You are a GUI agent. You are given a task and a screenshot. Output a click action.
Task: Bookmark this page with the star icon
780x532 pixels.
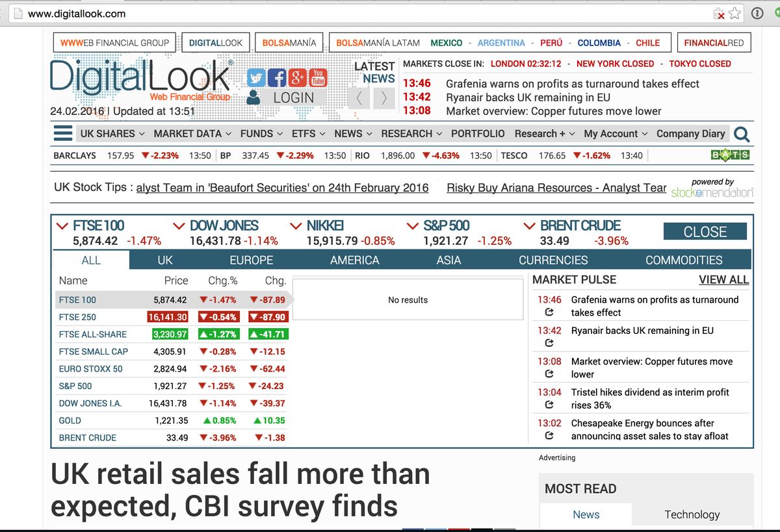[x=734, y=13]
